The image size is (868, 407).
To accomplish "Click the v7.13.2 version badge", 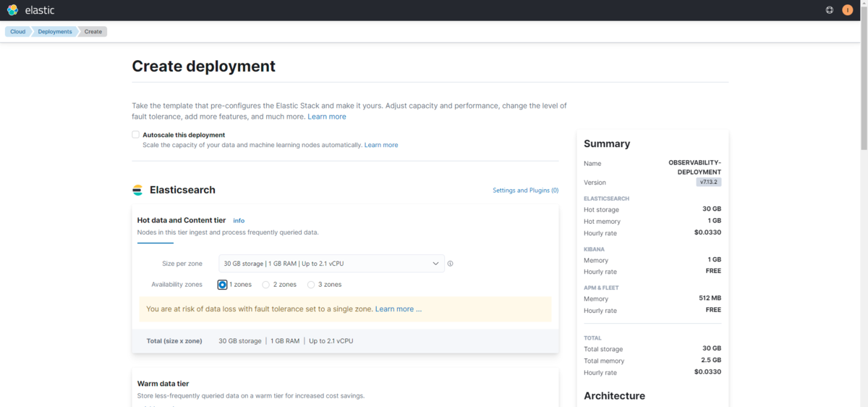I will tap(709, 182).
